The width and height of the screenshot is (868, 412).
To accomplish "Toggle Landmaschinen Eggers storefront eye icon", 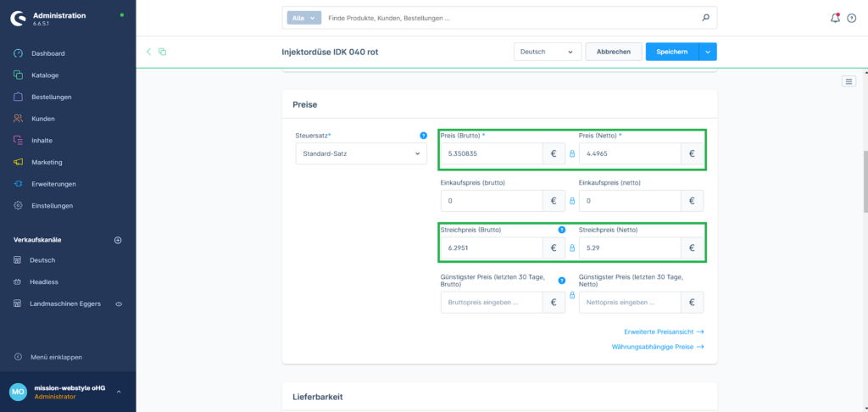I will (x=119, y=303).
